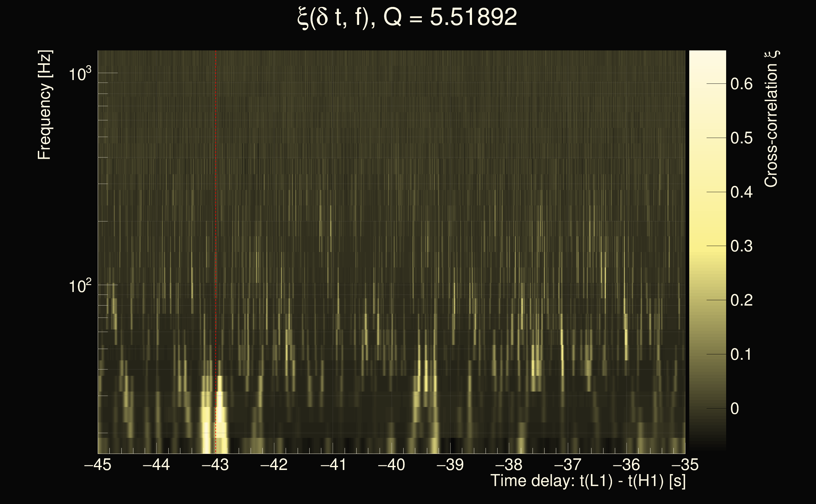The height and width of the screenshot is (504, 816).
Task: Click the Time delay t(L1) - t(H1) axis title
Action: click(x=588, y=481)
